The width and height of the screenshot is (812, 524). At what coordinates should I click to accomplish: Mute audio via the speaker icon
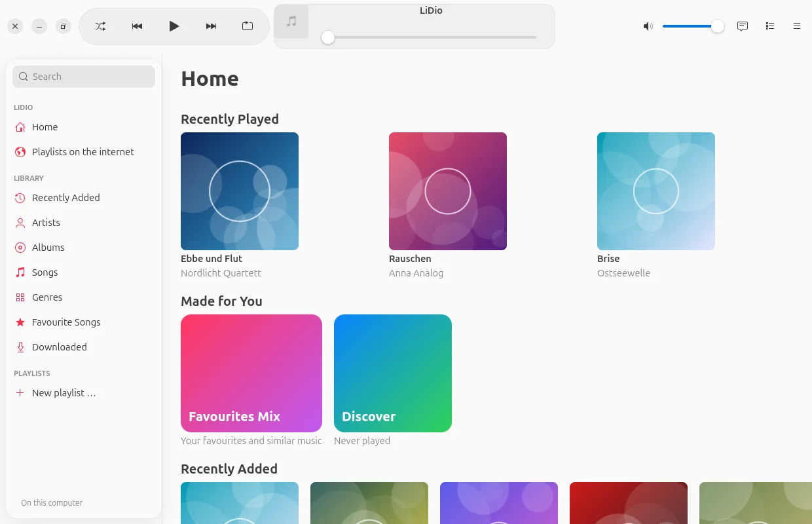click(648, 26)
